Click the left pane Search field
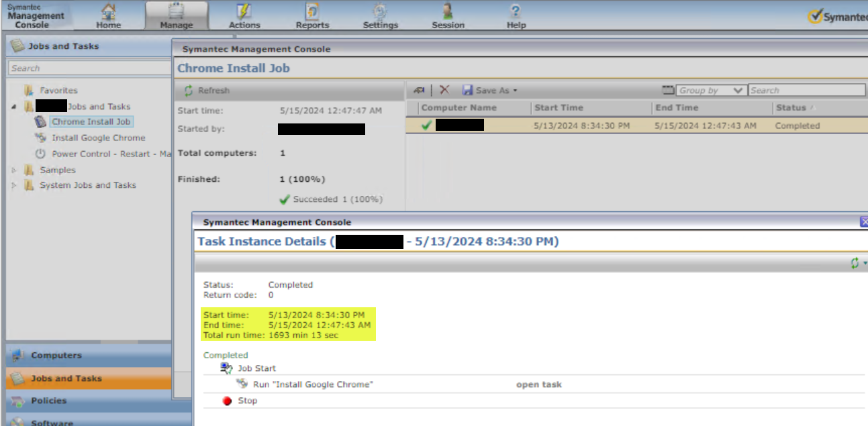 (x=90, y=68)
